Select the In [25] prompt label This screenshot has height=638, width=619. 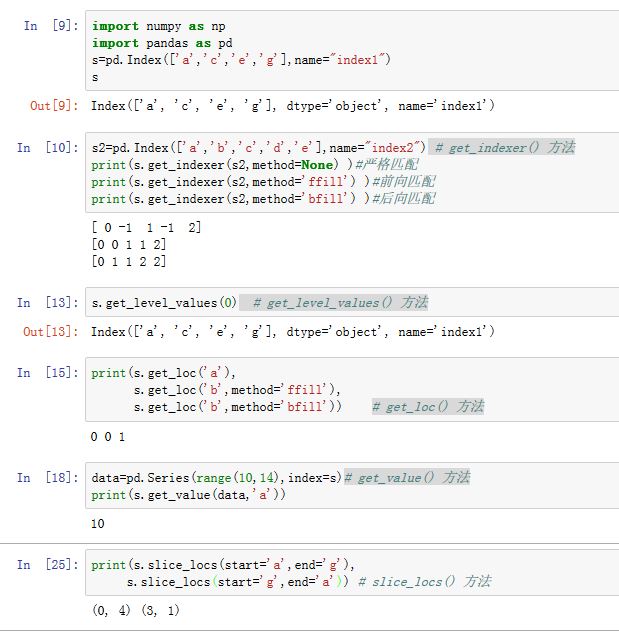[x=48, y=565]
